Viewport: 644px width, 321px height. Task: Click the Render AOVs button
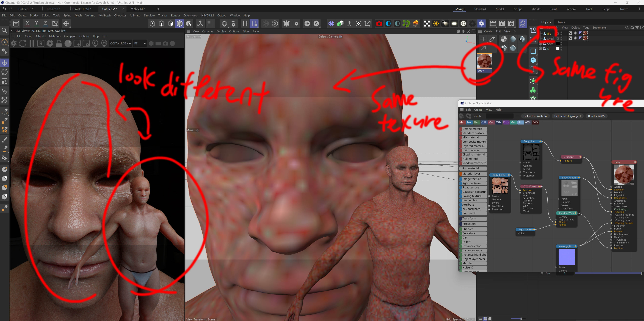click(596, 116)
